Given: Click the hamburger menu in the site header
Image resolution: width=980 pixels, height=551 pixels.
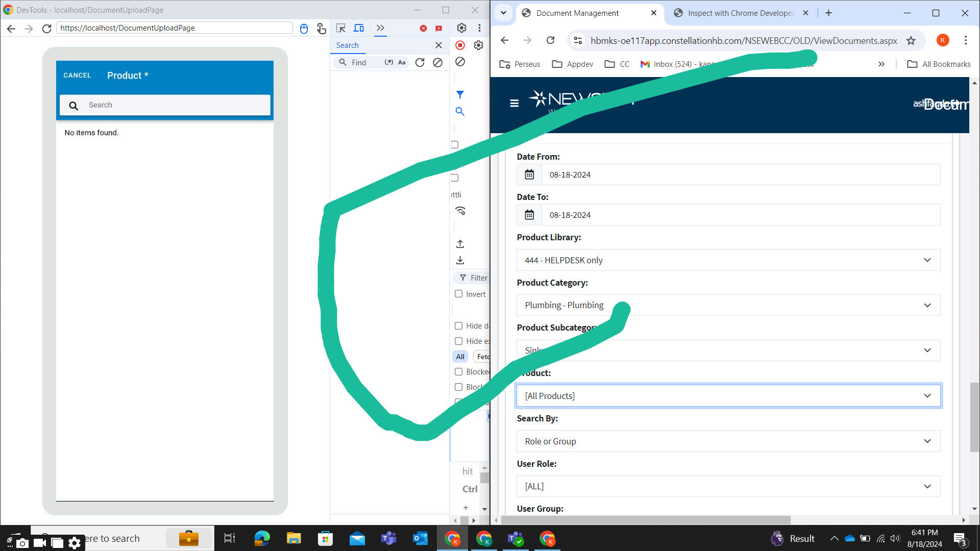Looking at the screenshot, I should tap(514, 103).
